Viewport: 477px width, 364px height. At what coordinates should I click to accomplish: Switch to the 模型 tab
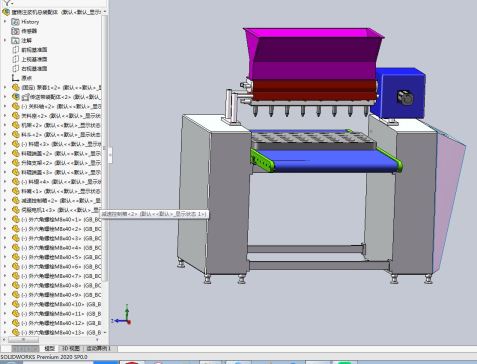tap(50, 348)
